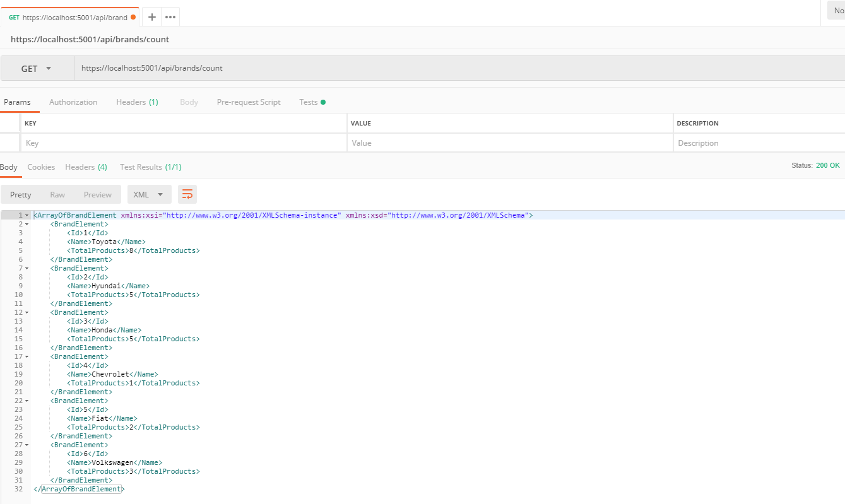Image resolution: width=845 pixels, height=504 pixels.
Task: Toggle the word wrap icon
Action: pos(187,194)
